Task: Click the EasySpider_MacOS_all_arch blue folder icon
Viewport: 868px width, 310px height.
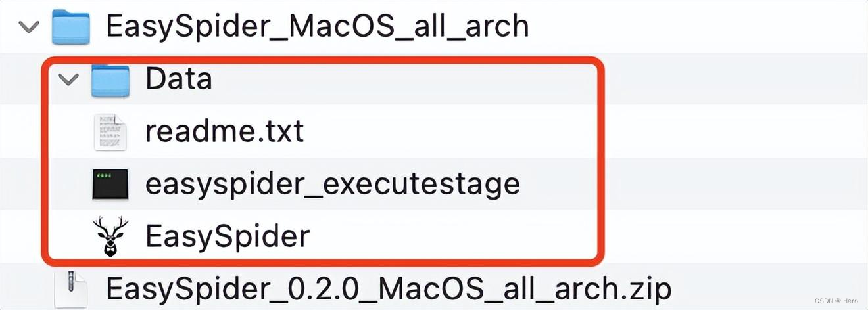Action: click(71, 27)
